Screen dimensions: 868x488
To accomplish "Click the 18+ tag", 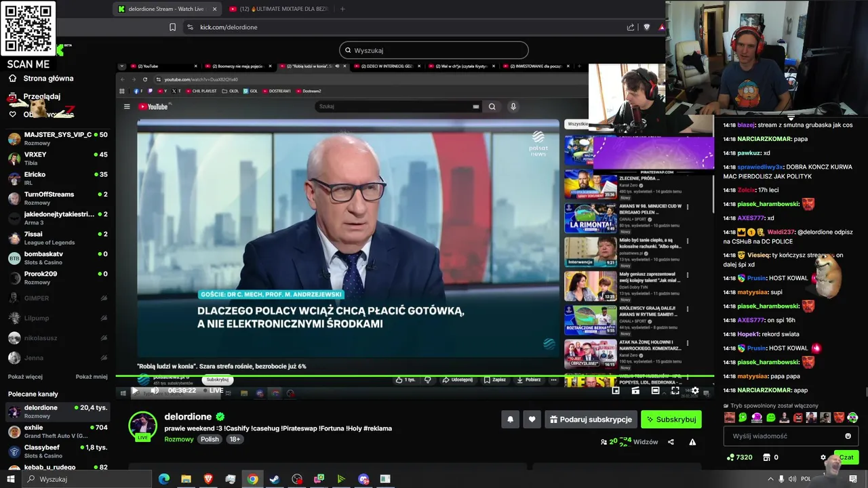I will (x=235, y=439).
